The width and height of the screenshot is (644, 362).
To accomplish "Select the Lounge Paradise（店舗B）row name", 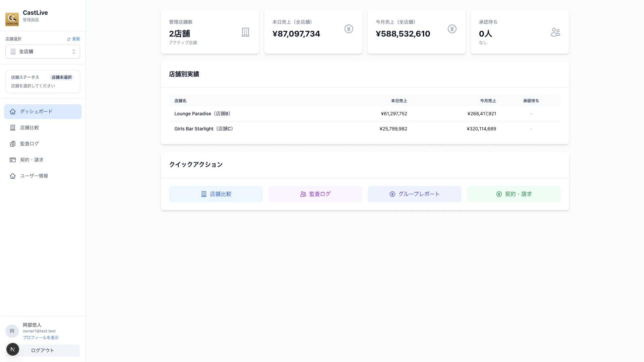I will (203, 114).
